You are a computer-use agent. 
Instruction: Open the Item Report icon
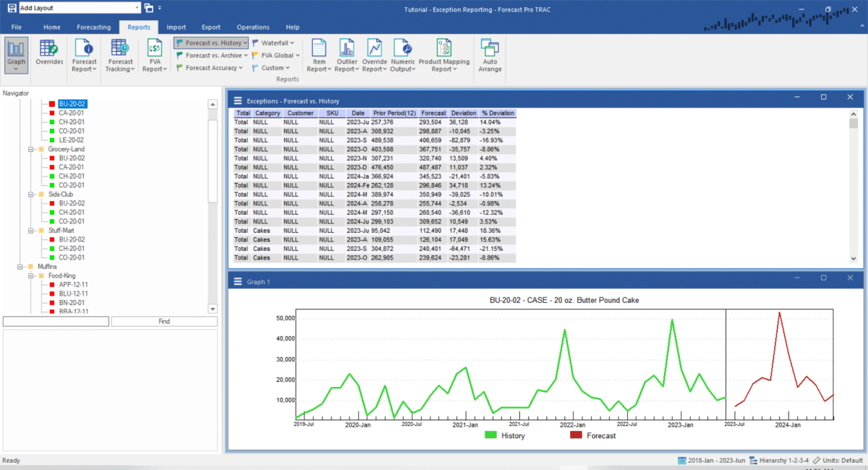[319, 48]
